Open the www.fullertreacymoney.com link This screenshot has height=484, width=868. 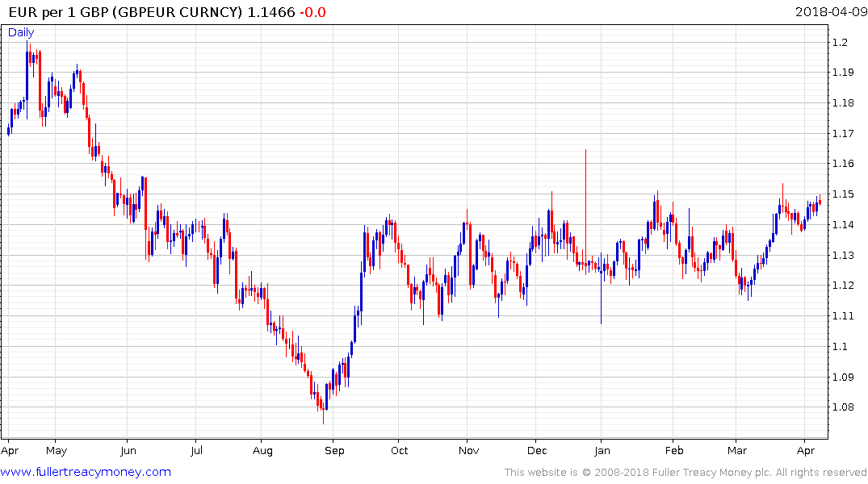pos(86,472)
